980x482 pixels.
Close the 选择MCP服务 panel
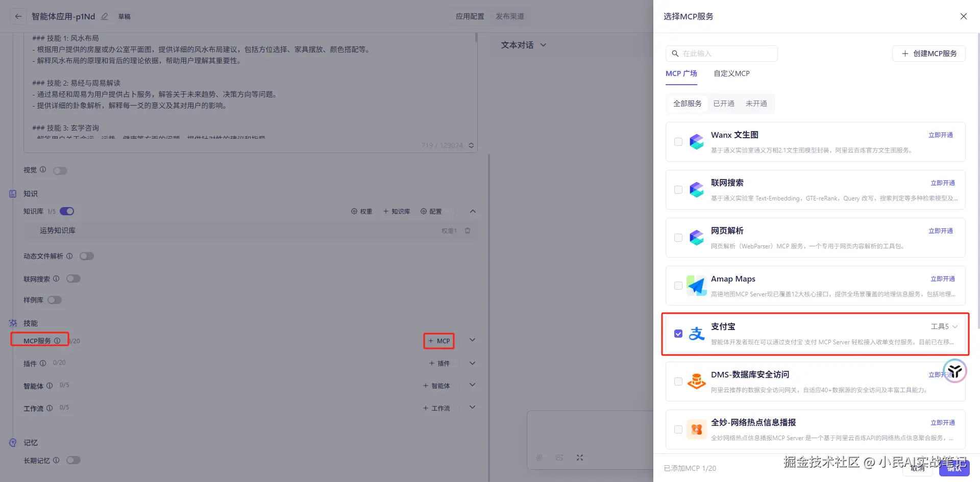(x=964, y=16)
